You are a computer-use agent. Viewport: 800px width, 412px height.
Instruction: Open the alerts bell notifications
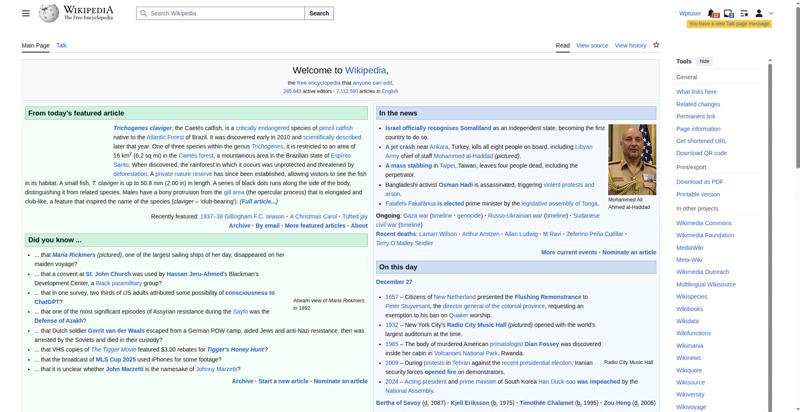click(713, 13)
